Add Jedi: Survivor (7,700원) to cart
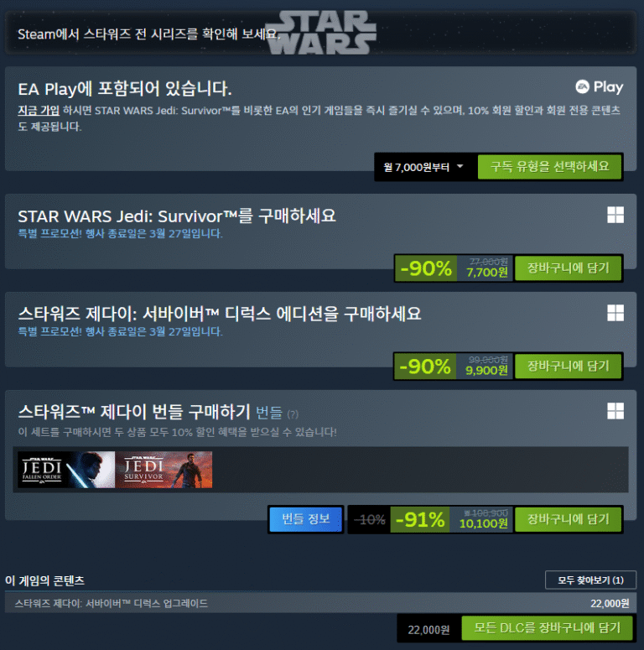Viewport: 644px width, 650px height. pos(568,268)
